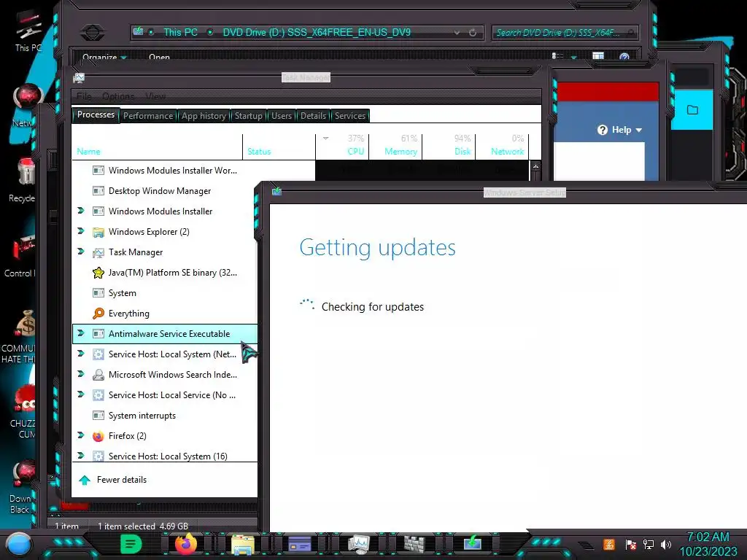Expand Antimalware Service Executable process
Screen dimensions: 747x560
point(80,333)
